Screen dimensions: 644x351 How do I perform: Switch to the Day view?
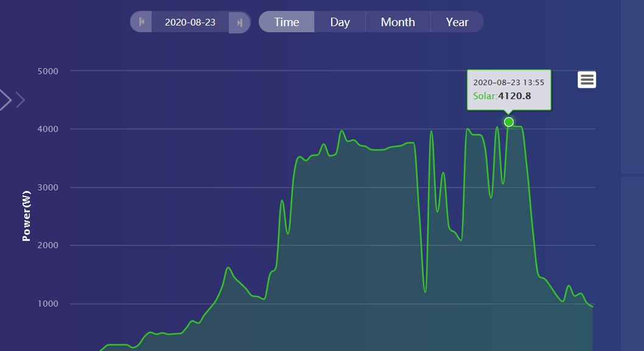340,22
